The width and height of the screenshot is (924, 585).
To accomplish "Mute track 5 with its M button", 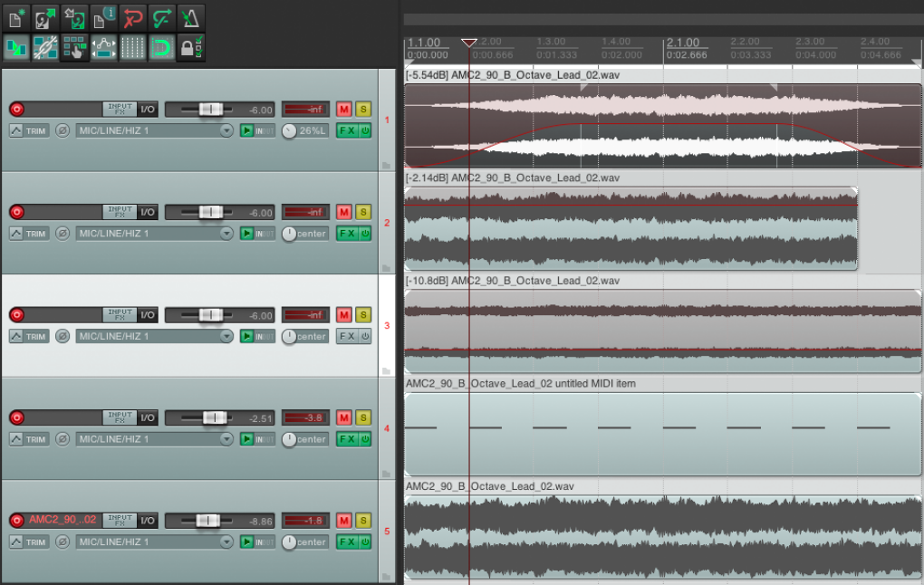I will tap(344, 520).
